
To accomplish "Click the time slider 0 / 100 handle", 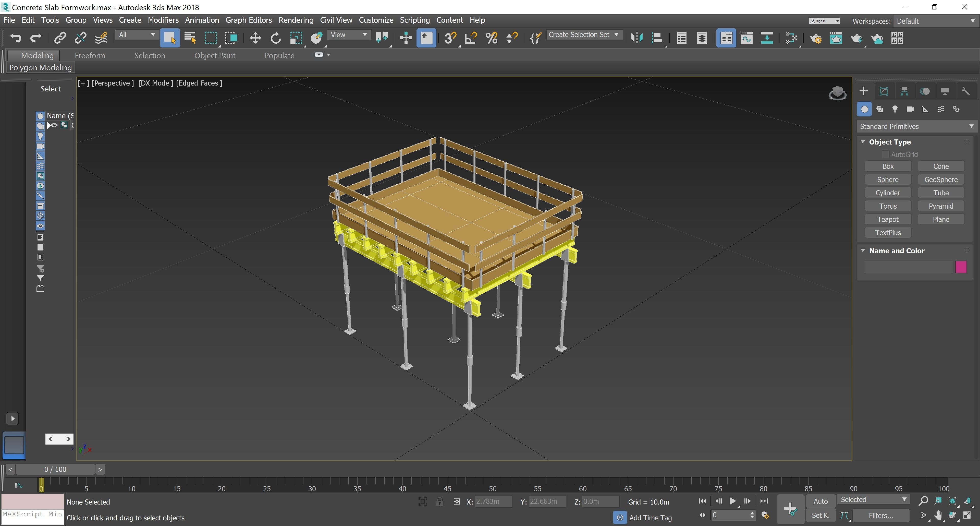I will [x=56, y=469].
